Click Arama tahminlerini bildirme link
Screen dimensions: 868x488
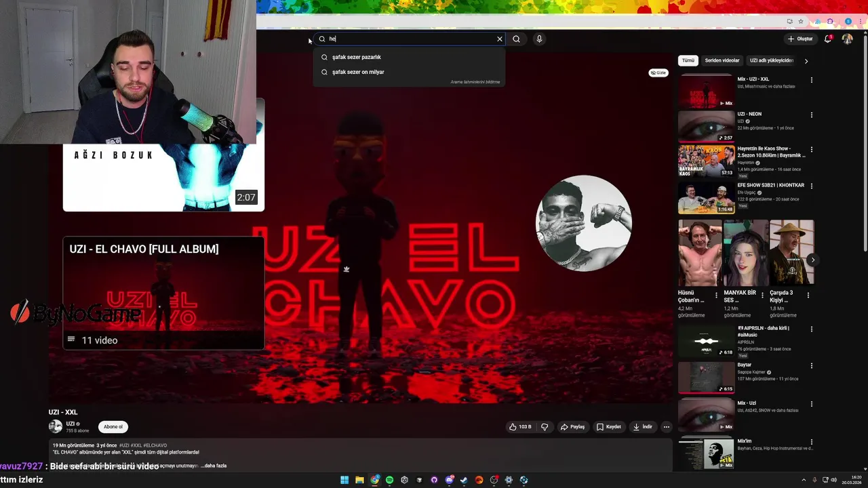point(475,82)
